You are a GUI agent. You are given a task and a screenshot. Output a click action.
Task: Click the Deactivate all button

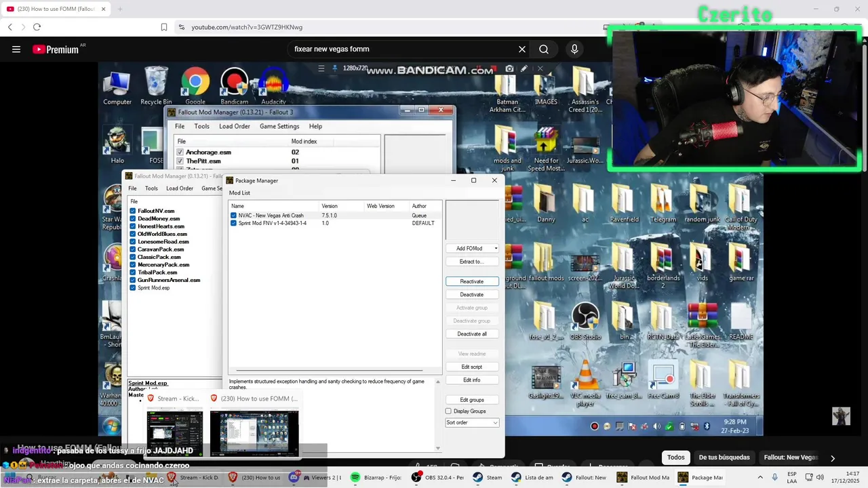472,334
